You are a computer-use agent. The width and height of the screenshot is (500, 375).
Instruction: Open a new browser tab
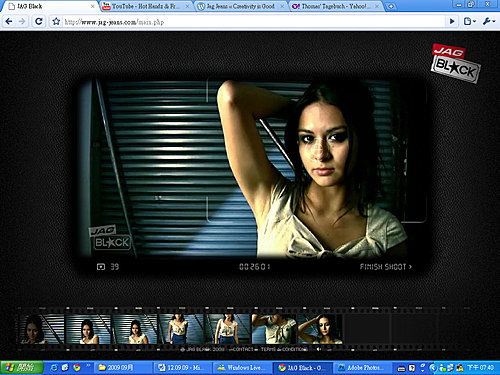[391, 6]
